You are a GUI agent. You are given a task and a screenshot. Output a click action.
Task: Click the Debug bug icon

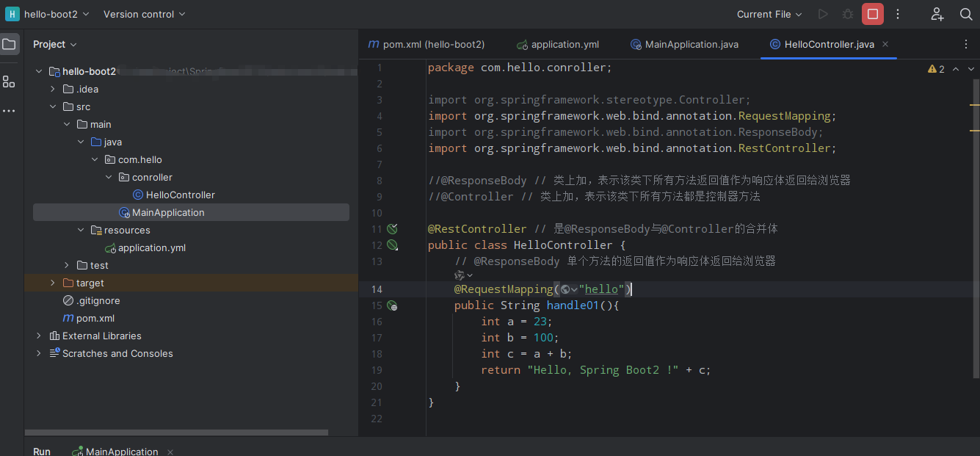click(x=848, y=14)
